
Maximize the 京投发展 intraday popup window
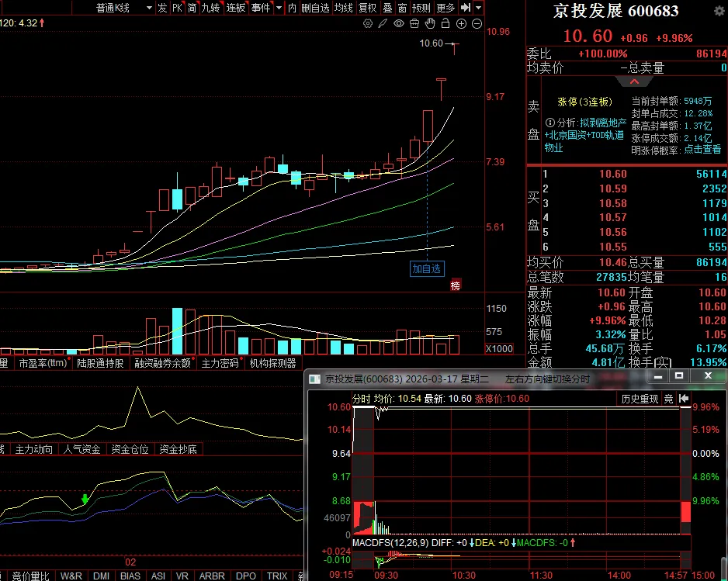(679, 375)
